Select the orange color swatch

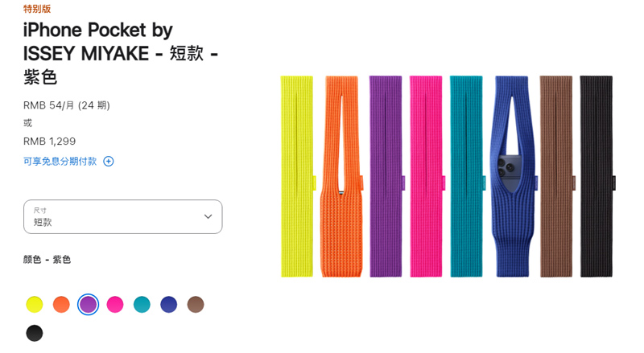click(x=61, y=305)
